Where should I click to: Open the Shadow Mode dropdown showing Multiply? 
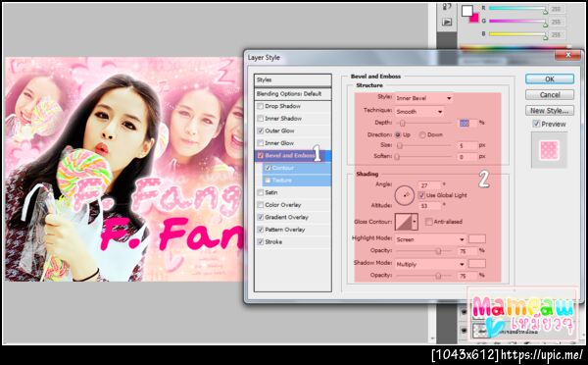tap(430, 264)
